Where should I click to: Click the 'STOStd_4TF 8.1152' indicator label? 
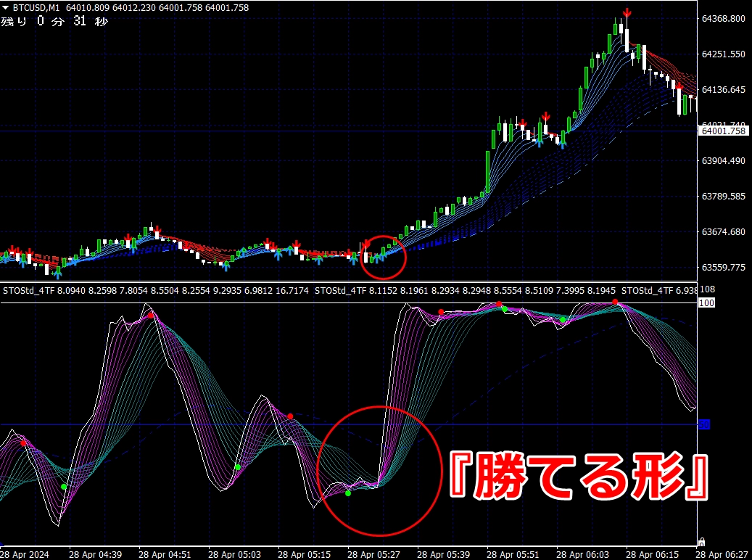(x=356, y=290)
